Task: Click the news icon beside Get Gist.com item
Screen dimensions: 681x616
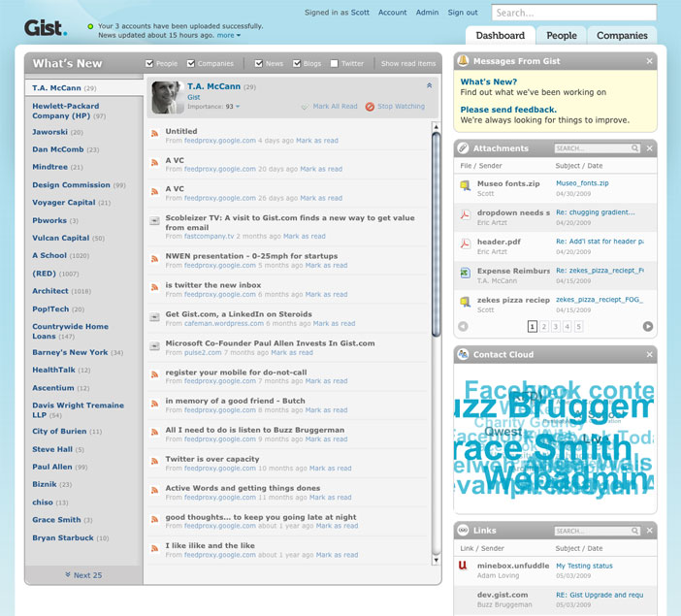Action: click(x=154, y=317)
